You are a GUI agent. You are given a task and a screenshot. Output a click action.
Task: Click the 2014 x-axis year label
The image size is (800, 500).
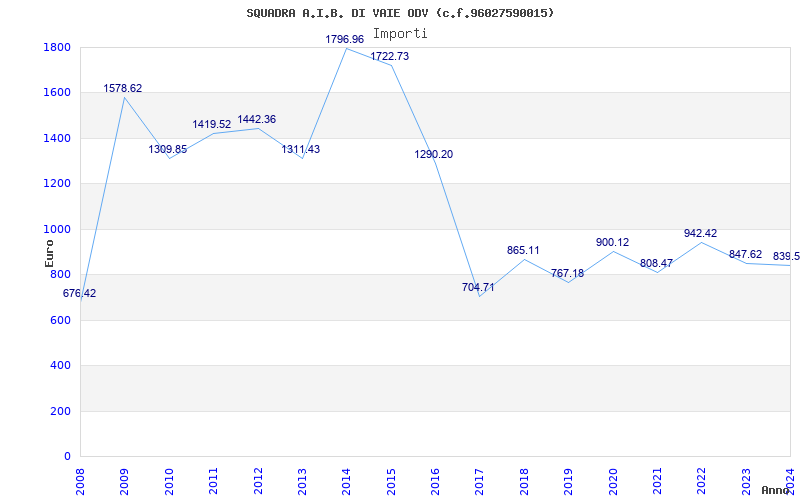tap(347, 481)
